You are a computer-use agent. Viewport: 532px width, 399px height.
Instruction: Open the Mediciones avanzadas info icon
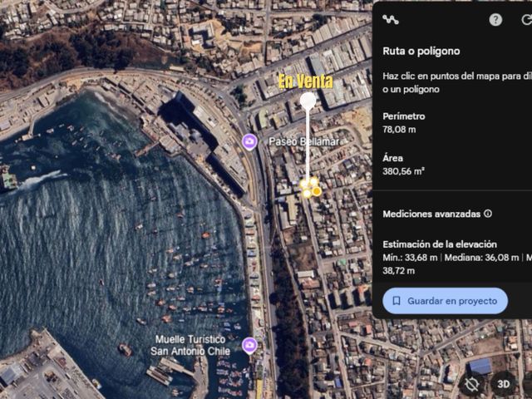[488, 214]
